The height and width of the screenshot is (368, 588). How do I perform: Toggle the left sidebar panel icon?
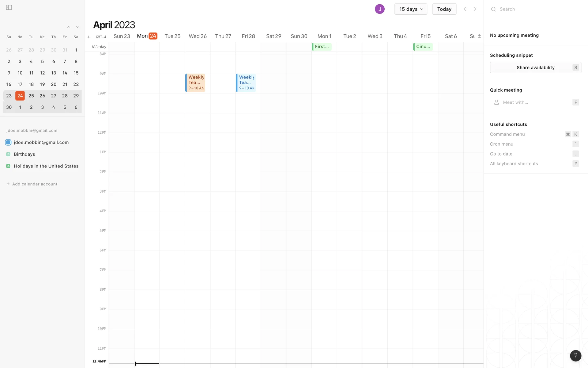pos(9,7)
